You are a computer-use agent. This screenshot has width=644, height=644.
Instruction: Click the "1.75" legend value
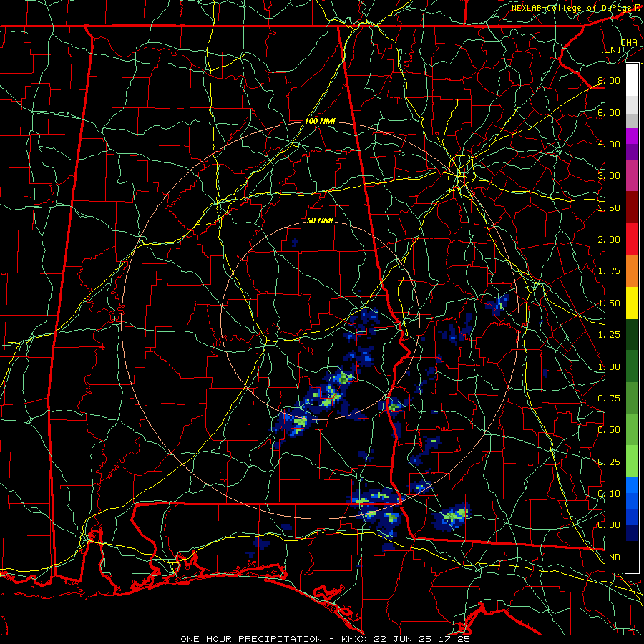point(609,271)
